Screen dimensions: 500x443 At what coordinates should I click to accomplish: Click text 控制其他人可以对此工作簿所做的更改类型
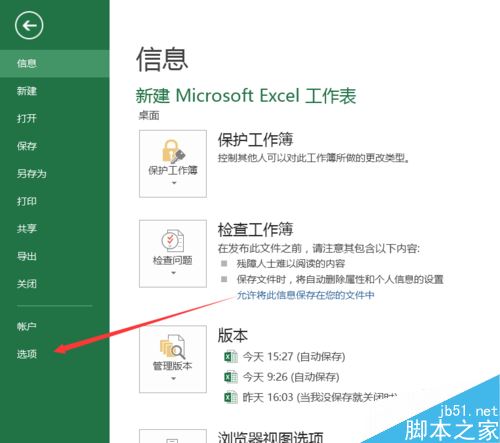tap(313, 158)
